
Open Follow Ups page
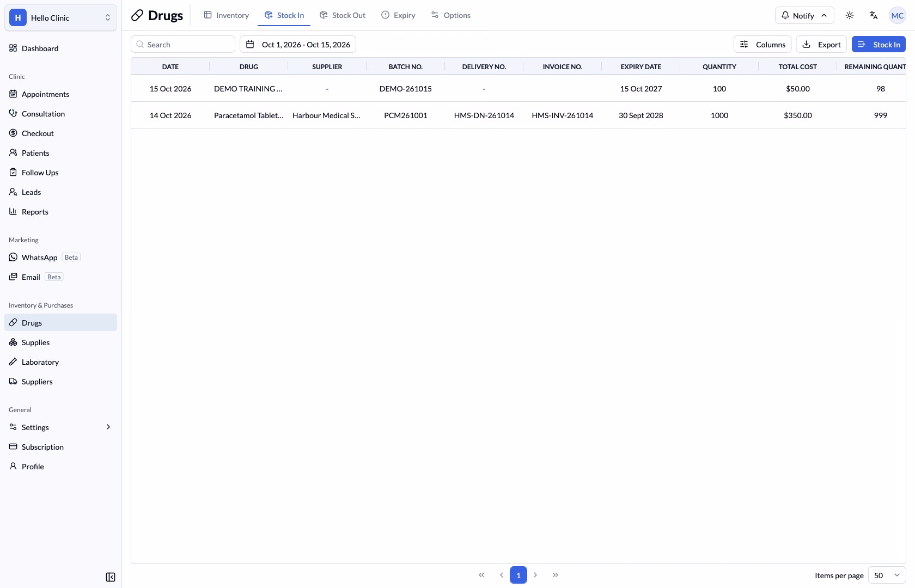pyautogui.click(x=60, y=173)
